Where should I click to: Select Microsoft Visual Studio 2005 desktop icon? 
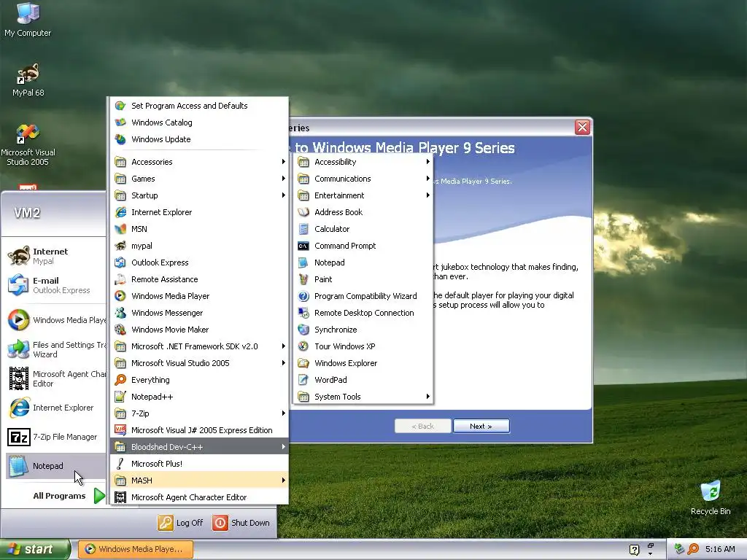pyautogui.click(x=28, y=144)
